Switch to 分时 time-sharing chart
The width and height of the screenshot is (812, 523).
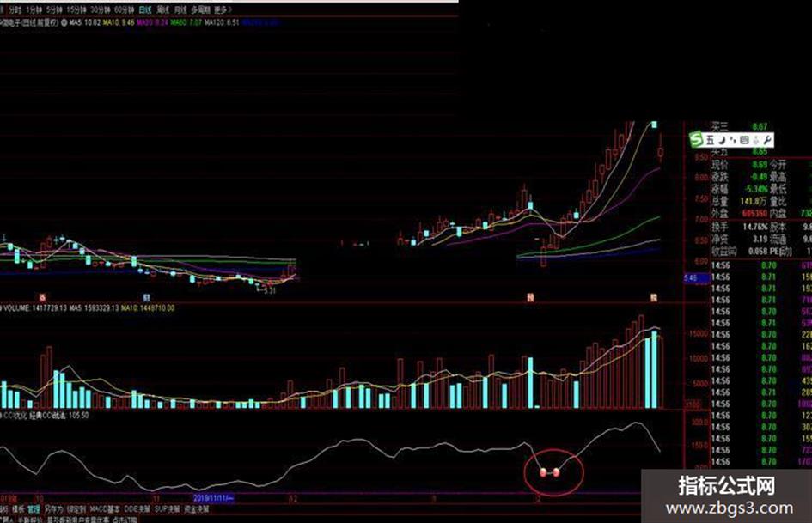point(15,9)
